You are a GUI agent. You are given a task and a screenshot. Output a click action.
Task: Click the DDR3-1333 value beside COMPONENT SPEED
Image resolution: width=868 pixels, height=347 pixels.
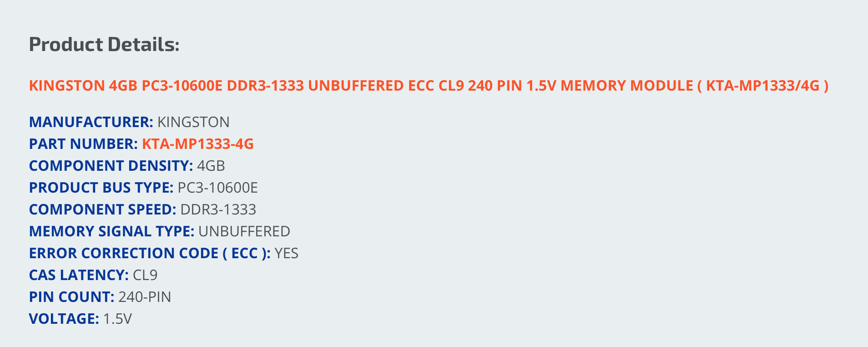218,209
